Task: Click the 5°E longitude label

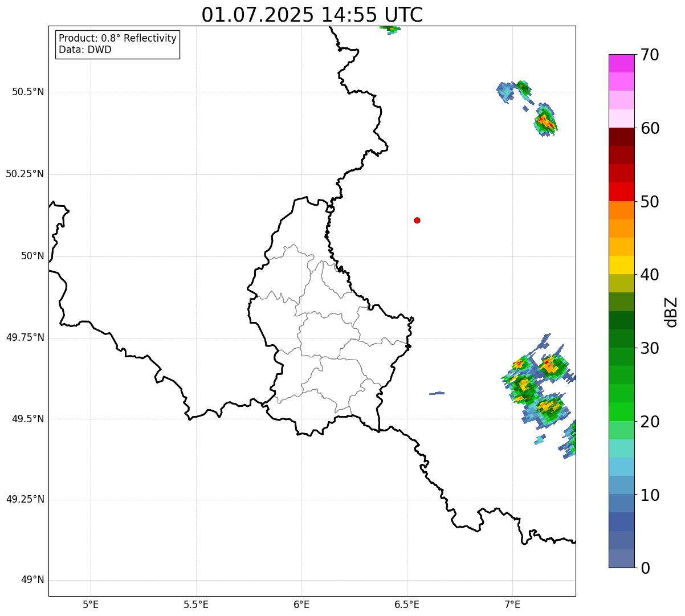Action: click(x=91, y=605)
